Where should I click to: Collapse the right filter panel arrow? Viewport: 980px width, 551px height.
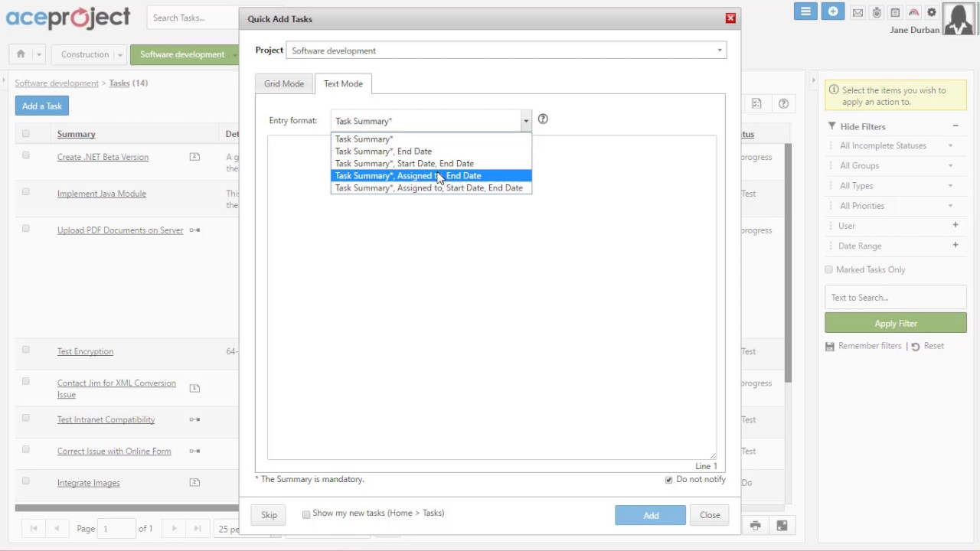pos(813,80)
